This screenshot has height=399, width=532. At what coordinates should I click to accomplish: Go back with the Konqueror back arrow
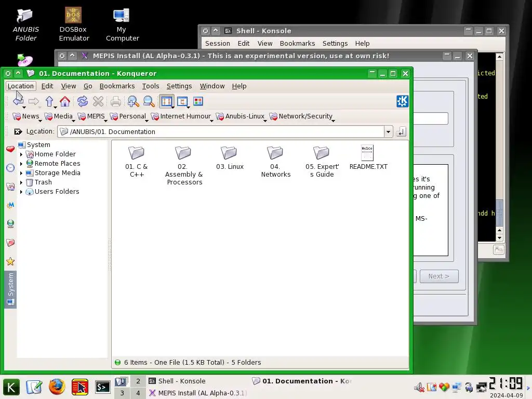[18, 101]
